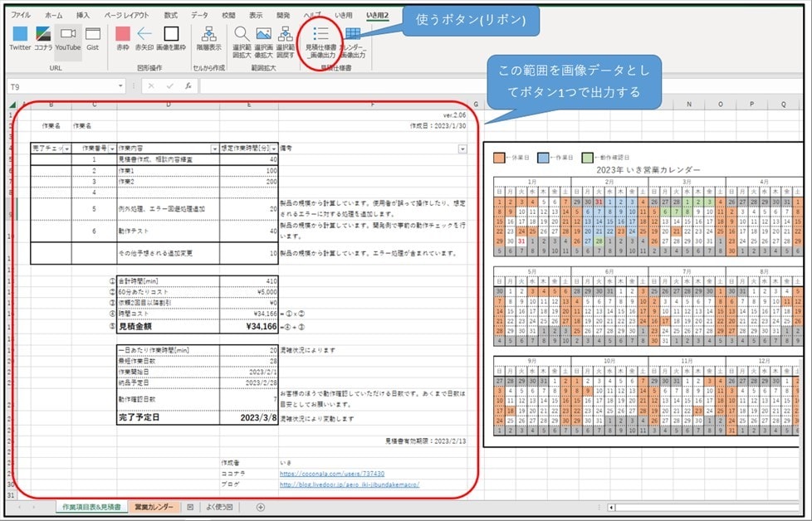The width and height of the screenshot is (812, 521).
Task: Open the coconala.com users link
Action: (332, 474)
